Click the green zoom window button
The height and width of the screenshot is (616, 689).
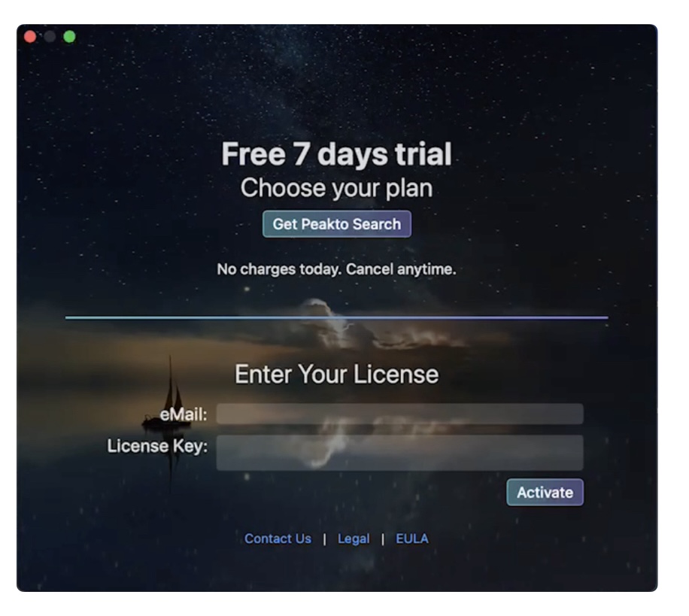[x=69, y=36]
